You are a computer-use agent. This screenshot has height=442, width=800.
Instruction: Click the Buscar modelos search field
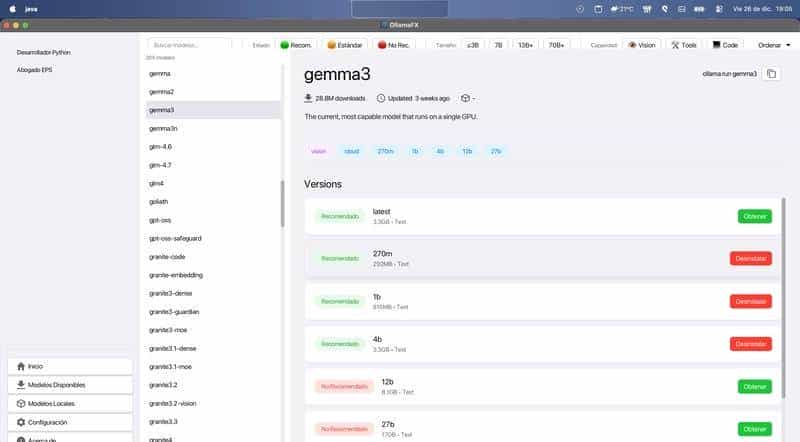[x=189, y=45]
